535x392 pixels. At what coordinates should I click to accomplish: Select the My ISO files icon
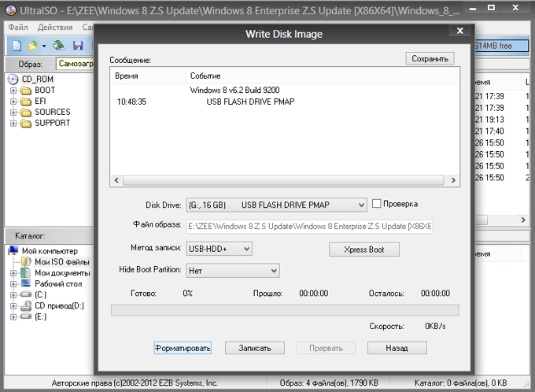click(x=26, y=262)
